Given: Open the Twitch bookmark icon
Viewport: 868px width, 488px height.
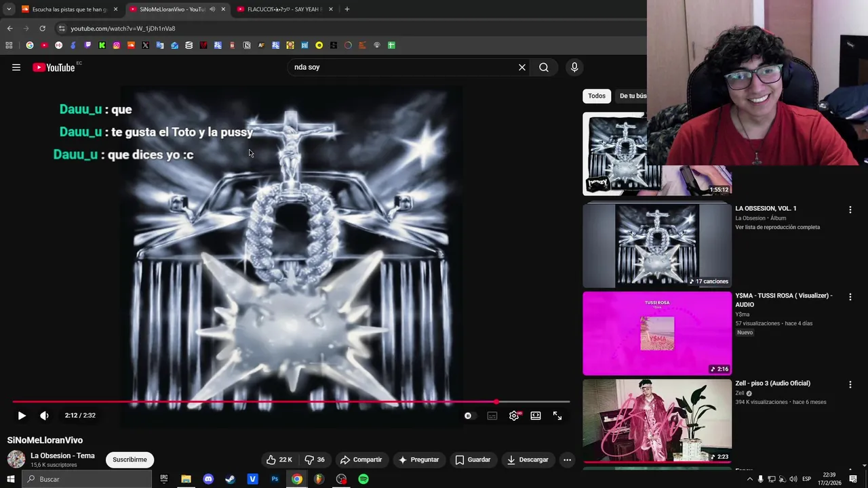Looking at the screenshot, I should (x=87, y=45).
